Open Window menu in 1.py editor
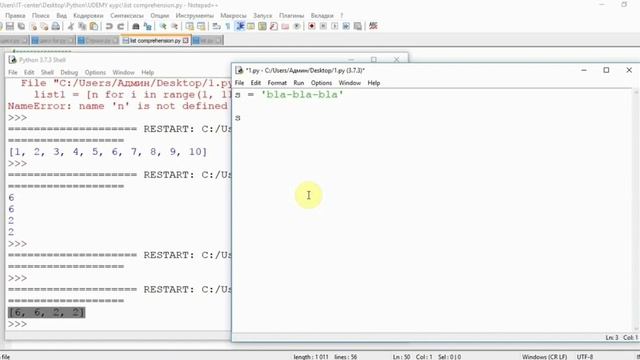This screenshot has height=360, width=640. click(350, 83)
